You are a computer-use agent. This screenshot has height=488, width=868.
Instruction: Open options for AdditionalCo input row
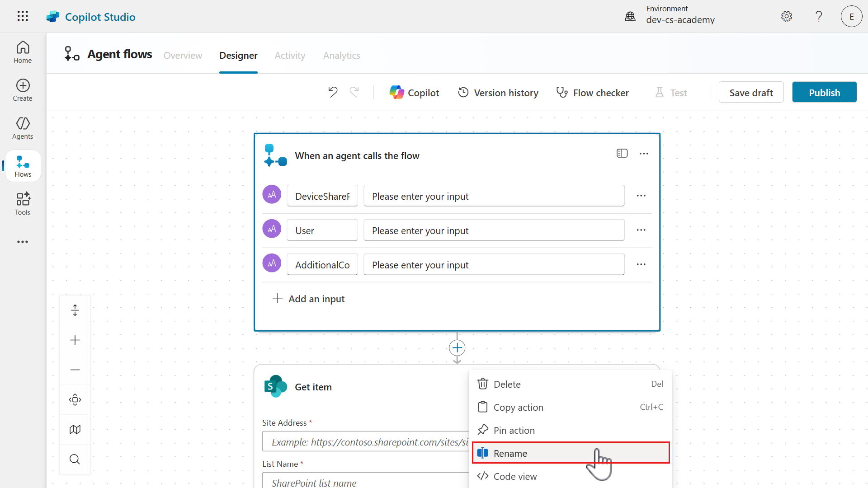tap(641, 264)
